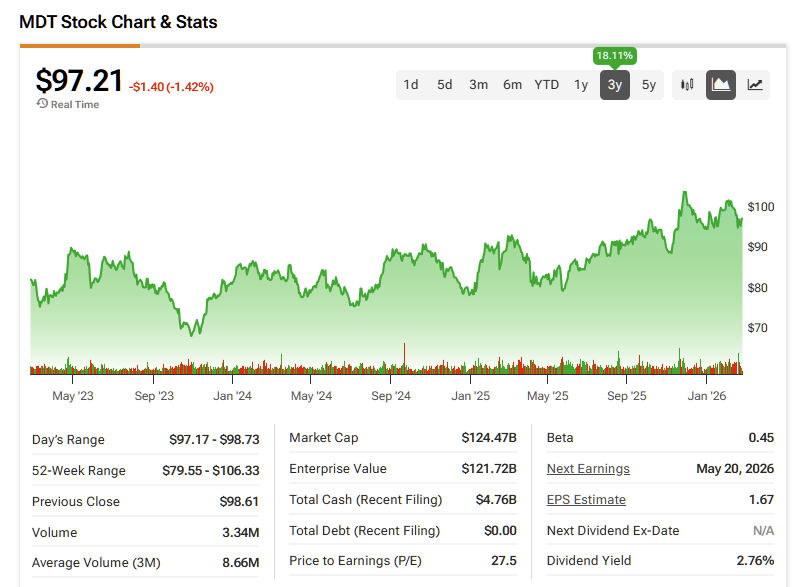Click the Jan '25 axis label
Viewport: 797px width, 587px height.
point(471,396)
